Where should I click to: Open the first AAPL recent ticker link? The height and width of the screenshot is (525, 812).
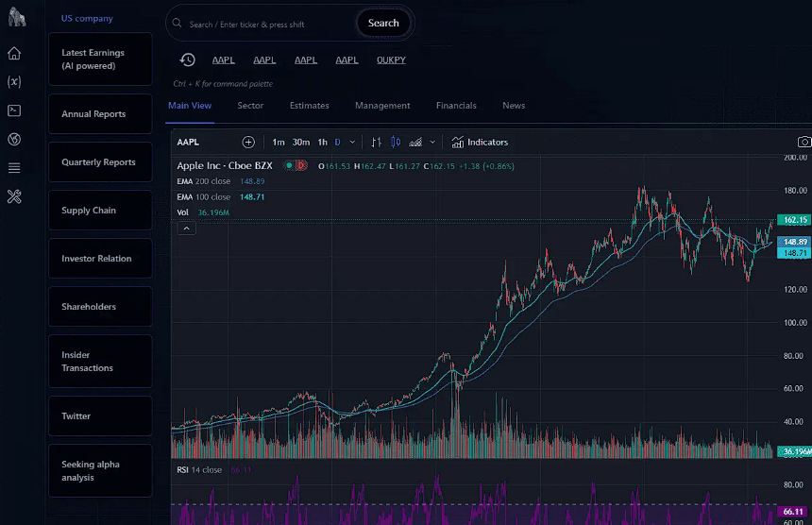(223, 60)
